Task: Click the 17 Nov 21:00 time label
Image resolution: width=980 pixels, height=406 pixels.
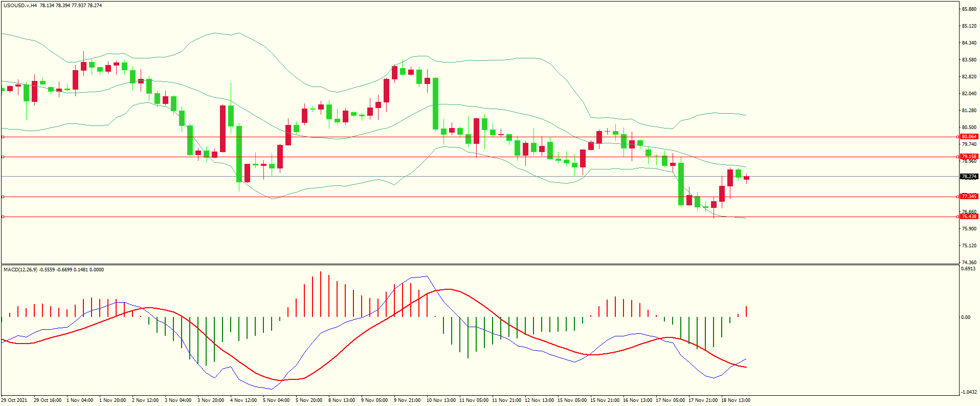Action: (x=703, y=400)
